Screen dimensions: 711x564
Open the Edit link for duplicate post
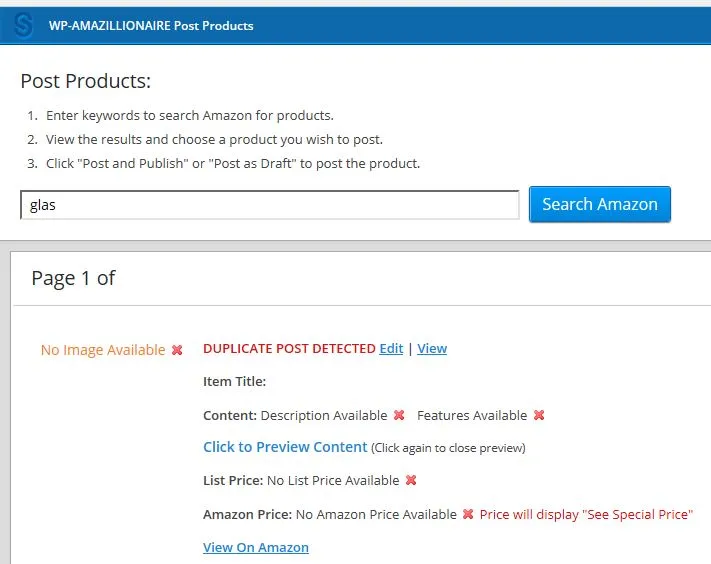(x=391, y=348)
